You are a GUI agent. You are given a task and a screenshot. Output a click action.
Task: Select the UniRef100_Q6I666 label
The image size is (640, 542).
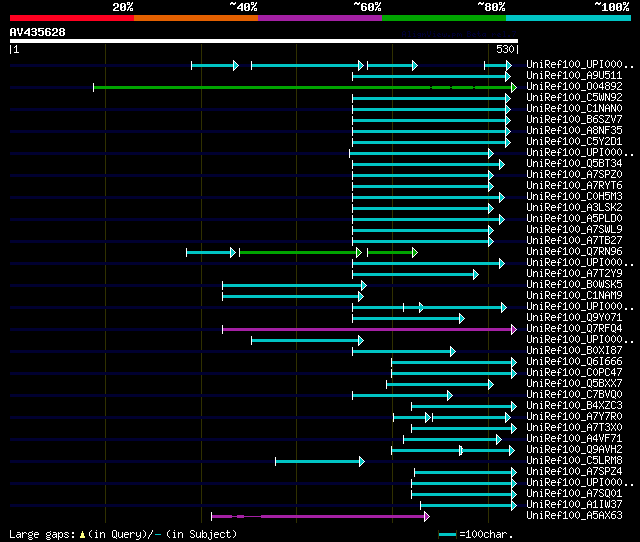coord(574,362)
